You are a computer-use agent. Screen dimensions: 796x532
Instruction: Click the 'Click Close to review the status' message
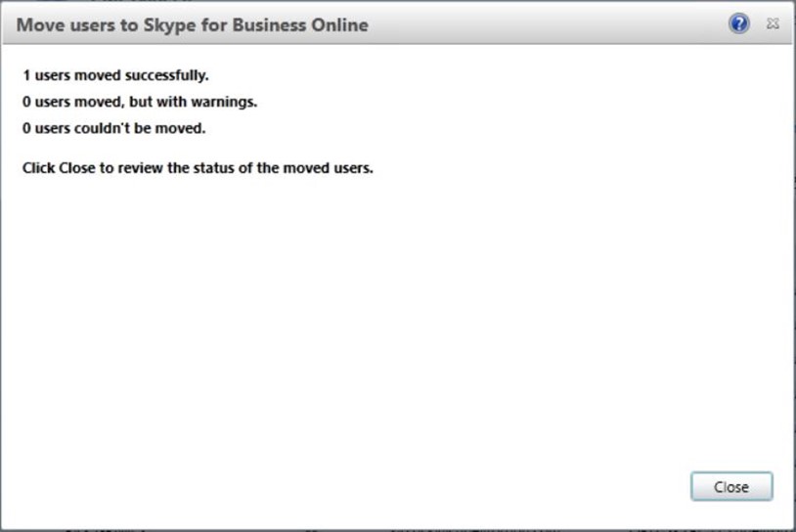tap(198, 167)
